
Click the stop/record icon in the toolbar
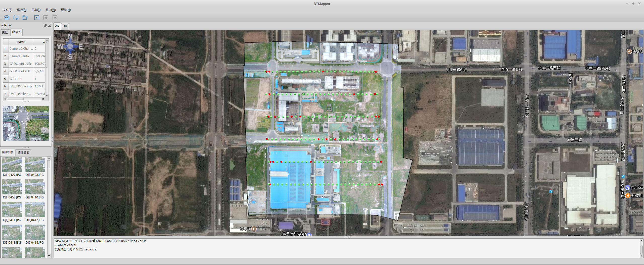pos(55,17)
